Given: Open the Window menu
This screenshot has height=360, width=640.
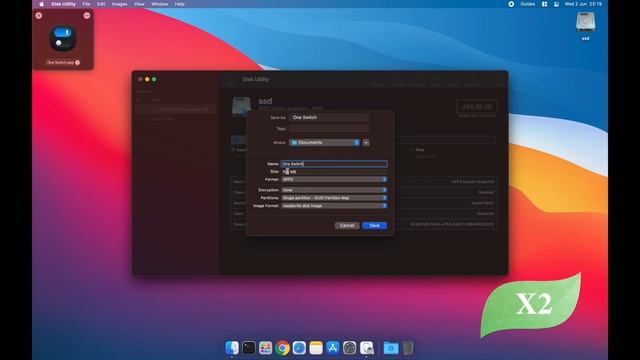Looking at the screenshot, I should (160, 4).
